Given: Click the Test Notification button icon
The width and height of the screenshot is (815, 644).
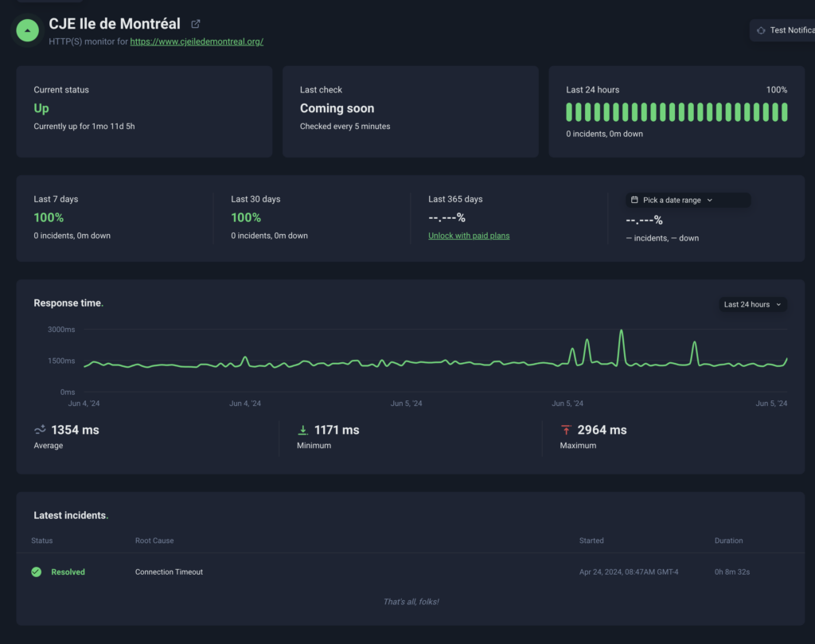Looking at the screenshot, I should [x=761, y=30].
